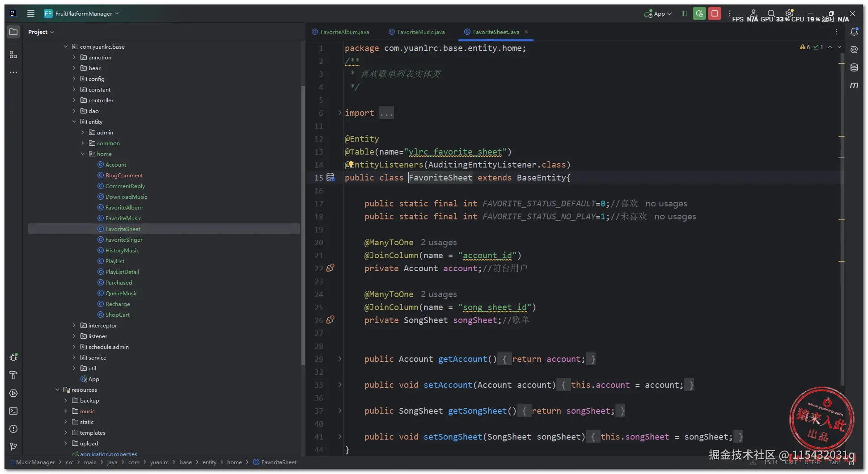Open editor tabs options menu
868x474 pixels.
pyautogui.click(x=836, y=32)
